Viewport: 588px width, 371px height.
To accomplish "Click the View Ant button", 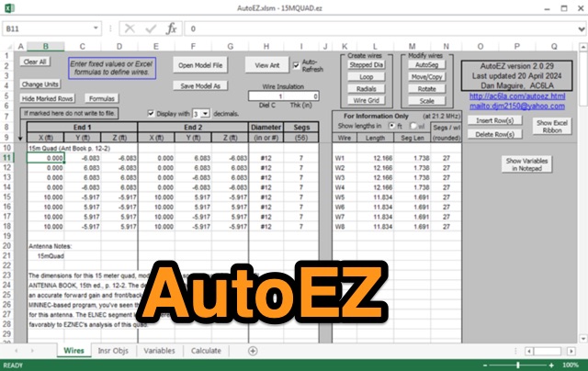I will 267,65.
